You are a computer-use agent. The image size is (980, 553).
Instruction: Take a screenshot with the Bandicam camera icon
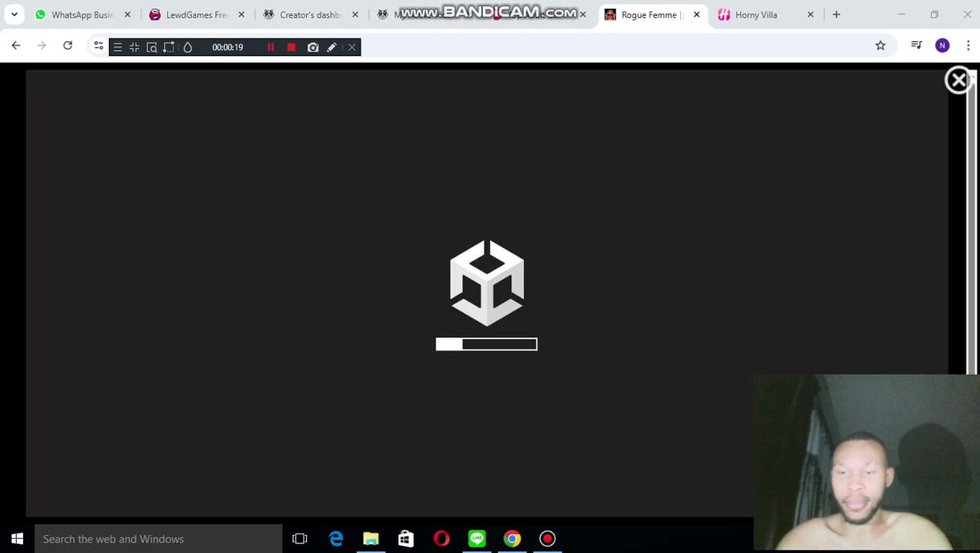[312, 47]
